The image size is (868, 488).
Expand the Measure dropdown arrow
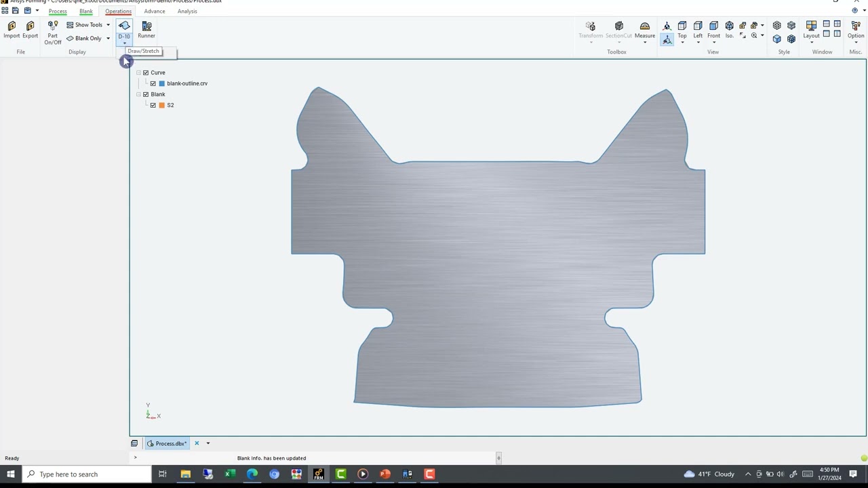click(644, 43)
